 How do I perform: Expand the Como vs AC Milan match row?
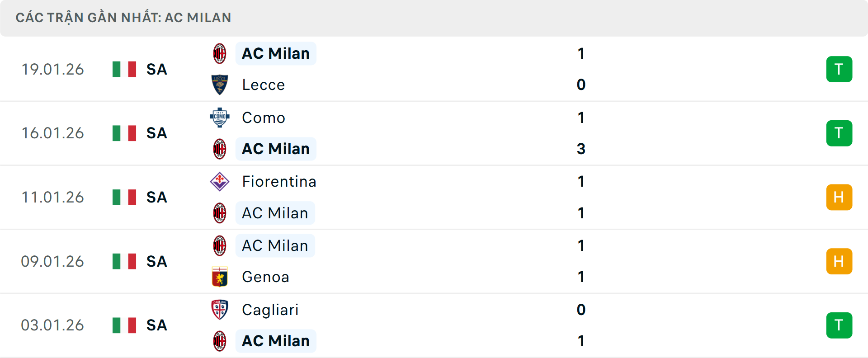click(x=452, y=133)
